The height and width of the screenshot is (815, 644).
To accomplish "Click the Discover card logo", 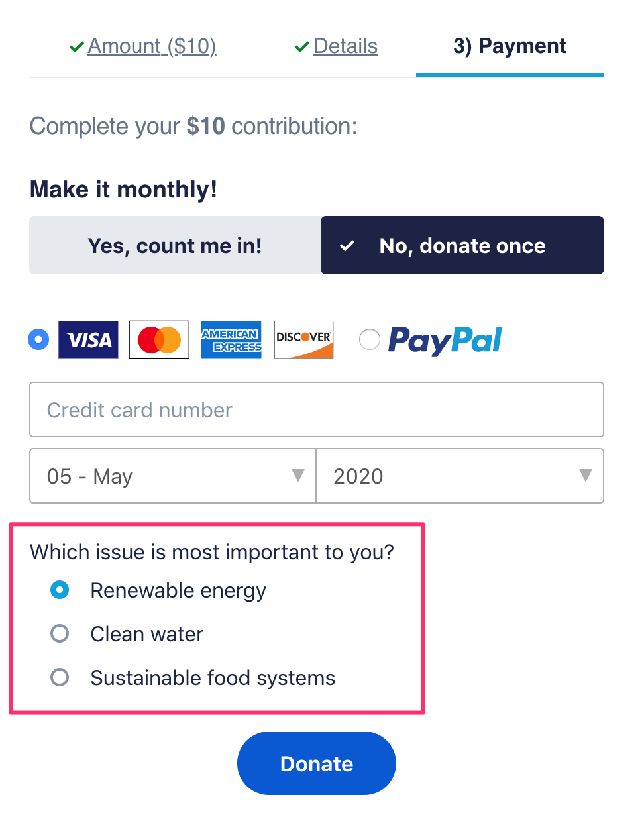I will coord(303,340).
